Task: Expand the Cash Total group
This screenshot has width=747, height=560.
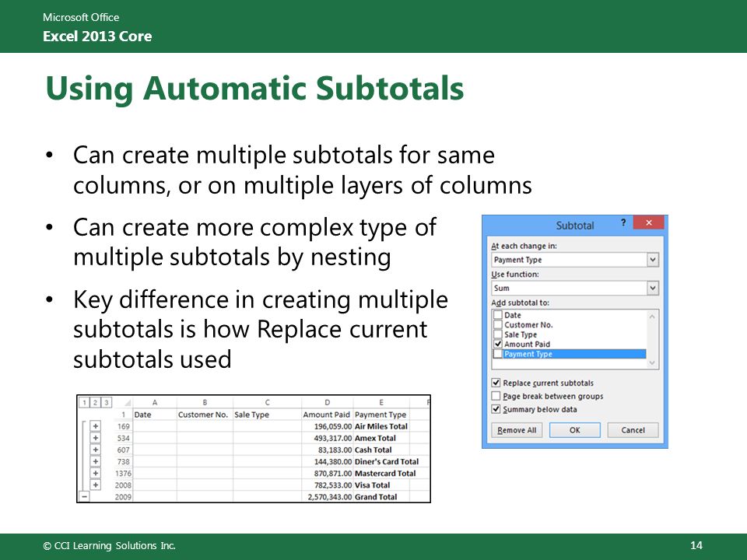Action: [95, 450]
